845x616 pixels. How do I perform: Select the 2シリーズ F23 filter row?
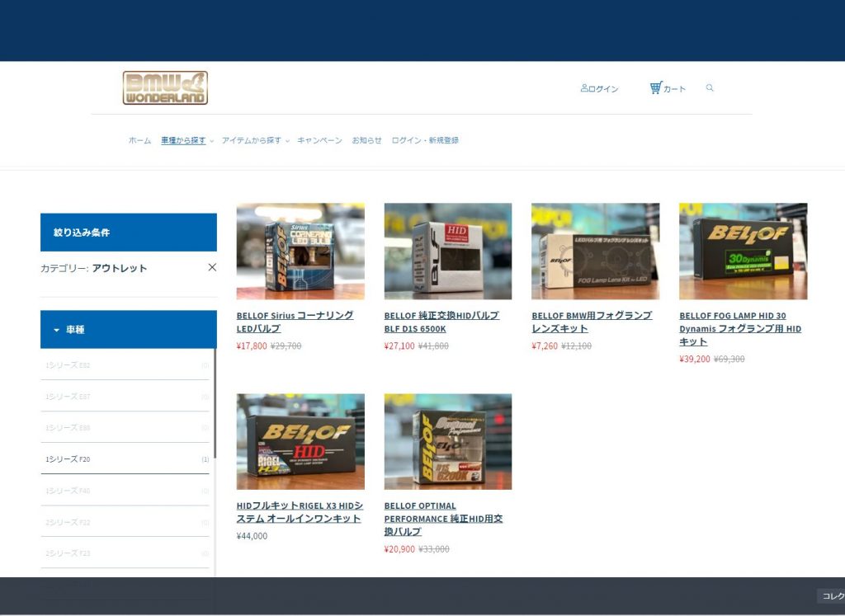pyautogui.click(x=125, y=553)
